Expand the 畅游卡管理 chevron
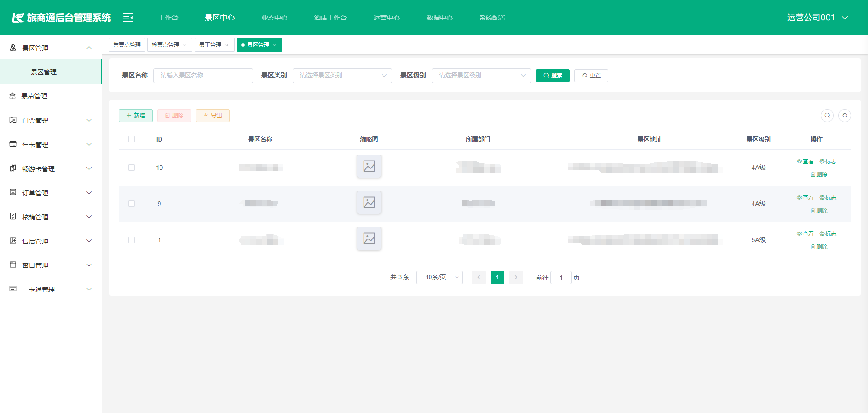The width and height of the screenshot is (868, 413). [x=89, y=168]
